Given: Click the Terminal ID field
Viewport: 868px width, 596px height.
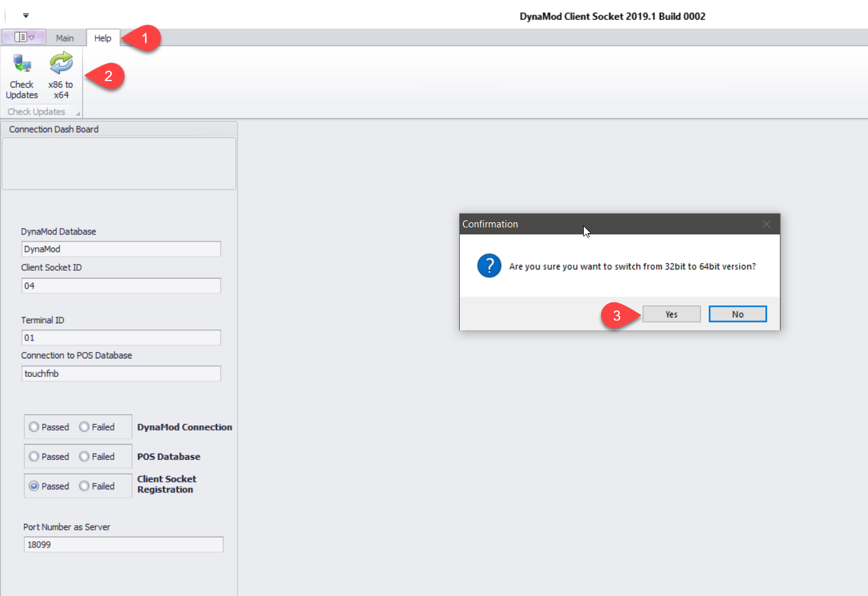Looking at the screenshot, I should pyautogui.click(x=121, y=338).
